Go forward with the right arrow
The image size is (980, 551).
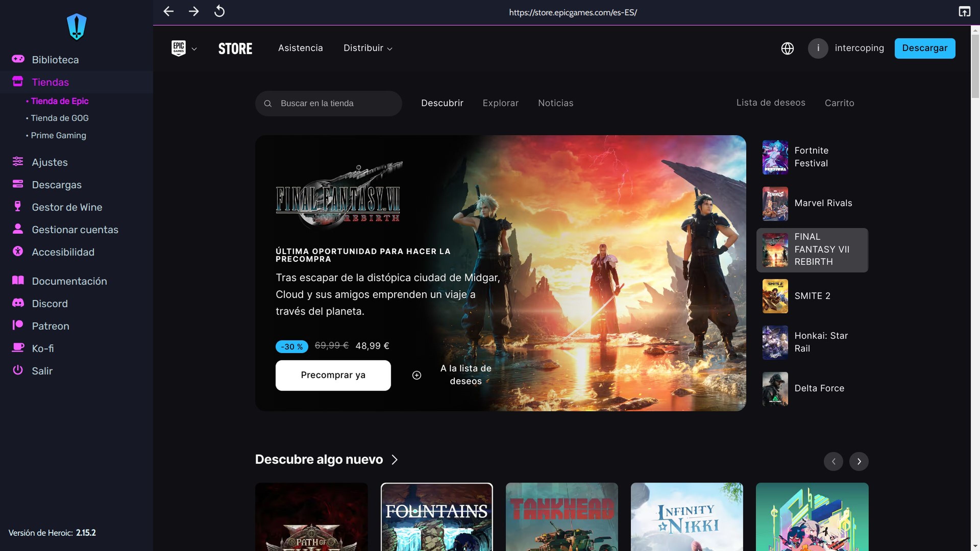[x=194, y=11]
